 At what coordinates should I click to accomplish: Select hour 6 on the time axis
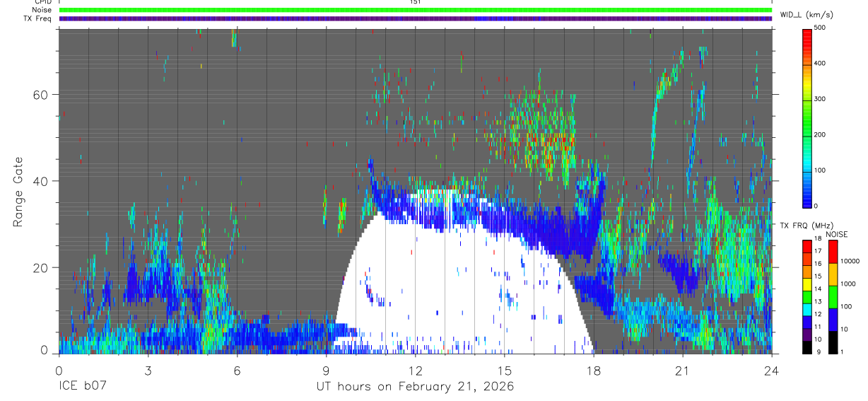[237, 371]
